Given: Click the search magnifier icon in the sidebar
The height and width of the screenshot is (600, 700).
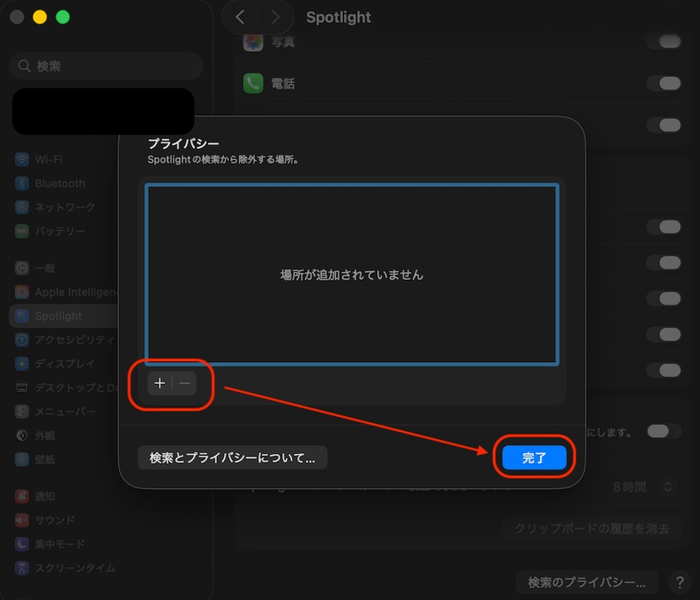Looking at the screenshot, I should click(24, 66).
